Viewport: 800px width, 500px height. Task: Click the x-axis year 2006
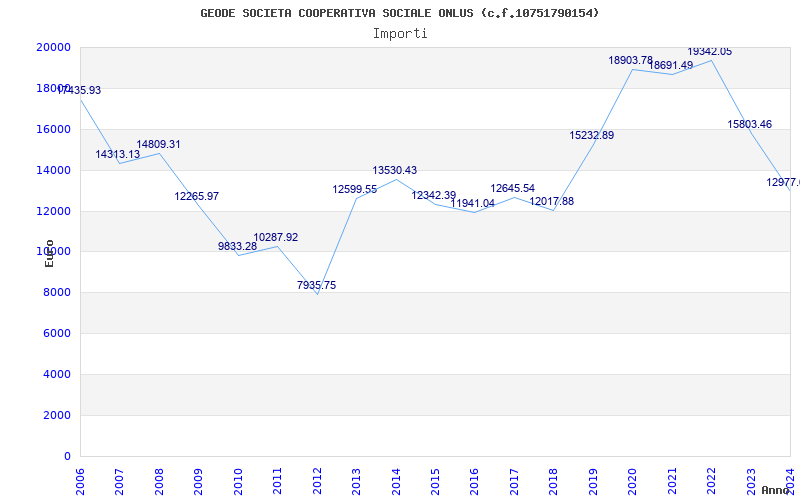coord(80,481)
